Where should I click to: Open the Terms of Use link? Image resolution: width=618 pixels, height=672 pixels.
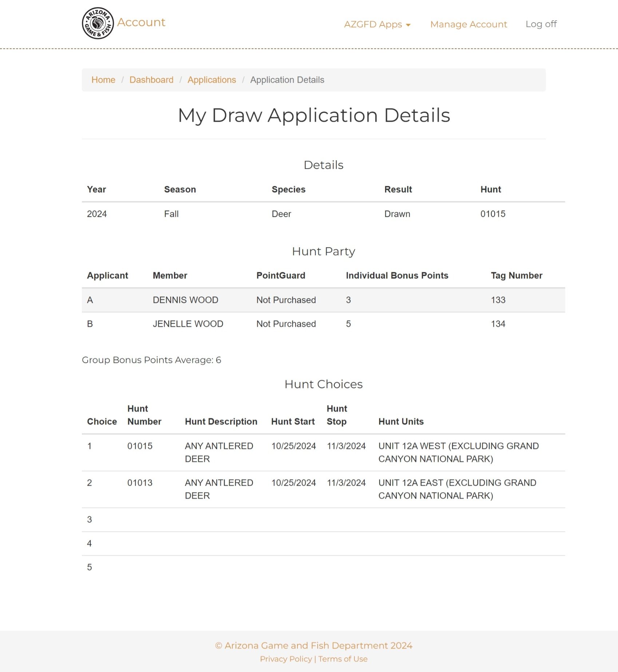pos(343,659)
